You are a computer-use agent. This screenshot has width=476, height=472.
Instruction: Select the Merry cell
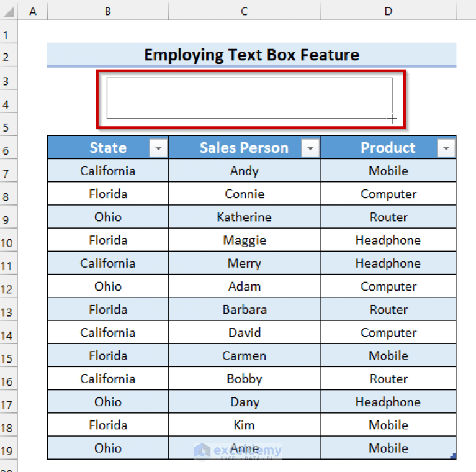point(244,263)
